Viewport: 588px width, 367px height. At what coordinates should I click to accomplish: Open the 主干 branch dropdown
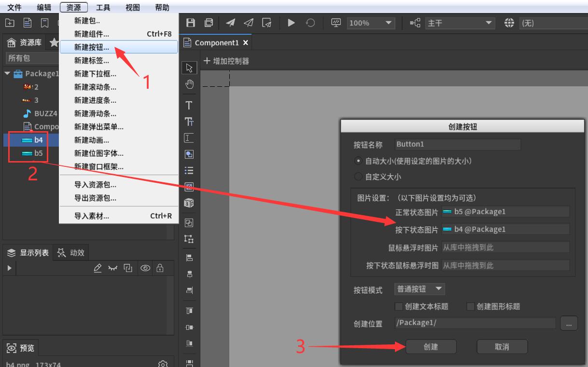459,23
